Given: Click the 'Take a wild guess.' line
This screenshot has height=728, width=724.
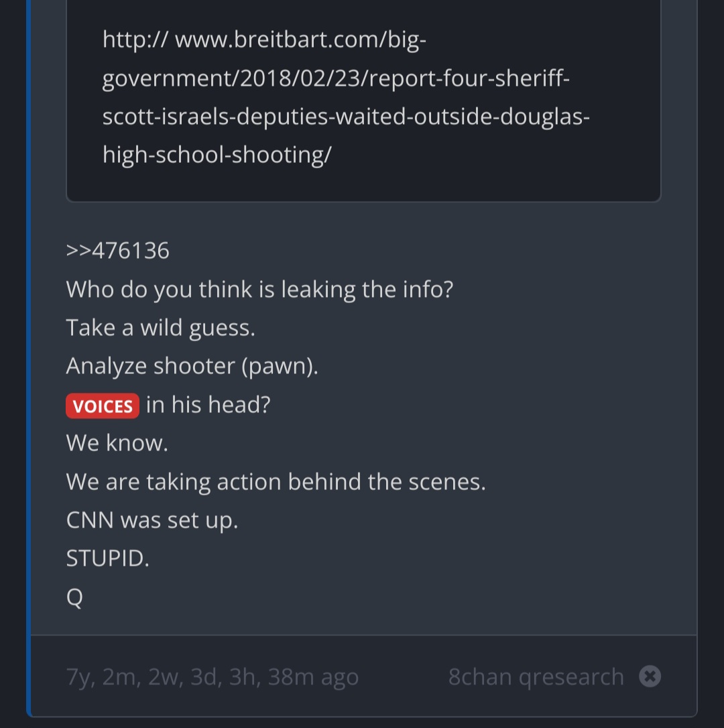Looking at the screenshot, I should coord(161,328).
